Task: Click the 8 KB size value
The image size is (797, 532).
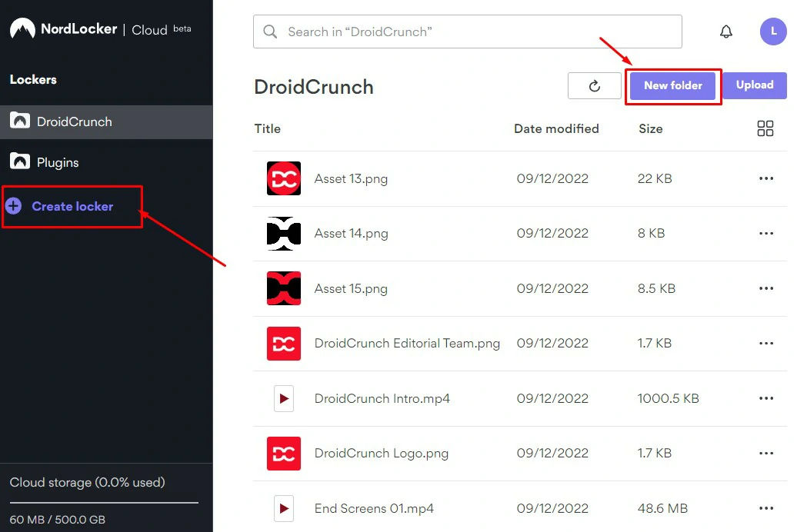Action: pos(651,233)
